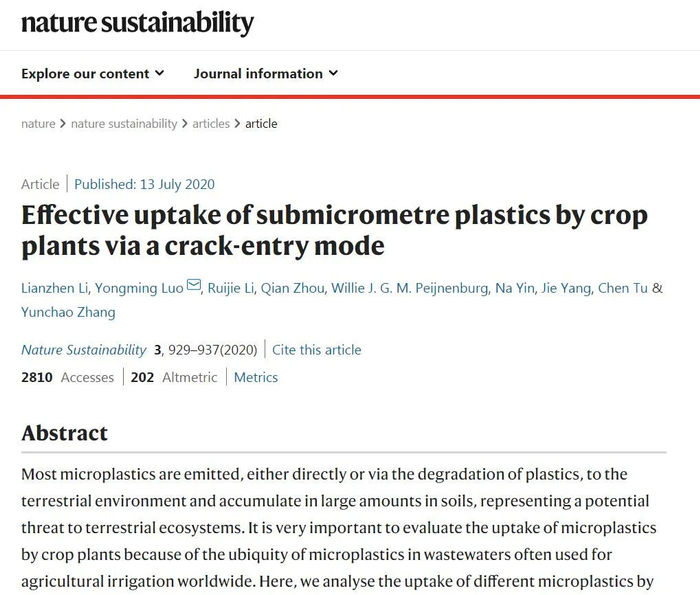This screenshot has height=595, width=700.
Task: Expand the Journal information menu
Action: tap(266, 73)
